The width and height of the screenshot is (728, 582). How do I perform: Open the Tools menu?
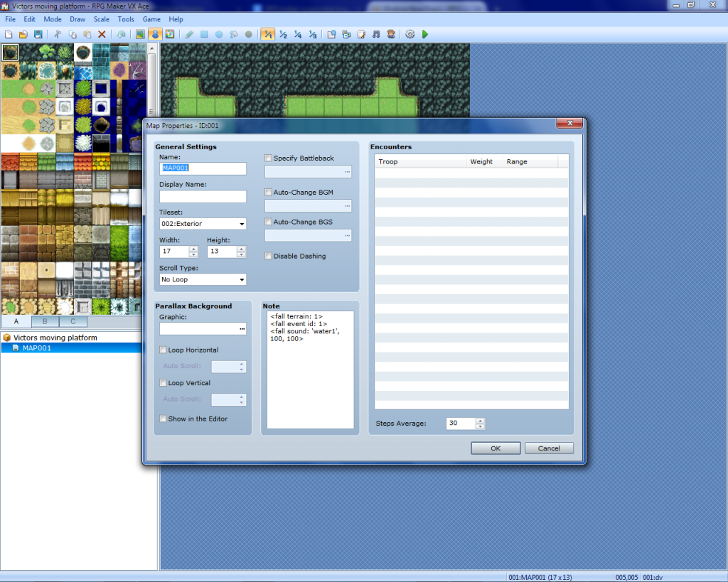pos(126,19)
